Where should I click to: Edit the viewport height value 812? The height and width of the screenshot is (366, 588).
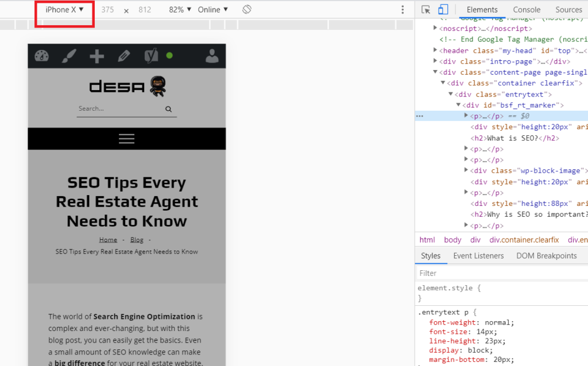(145, 10)
